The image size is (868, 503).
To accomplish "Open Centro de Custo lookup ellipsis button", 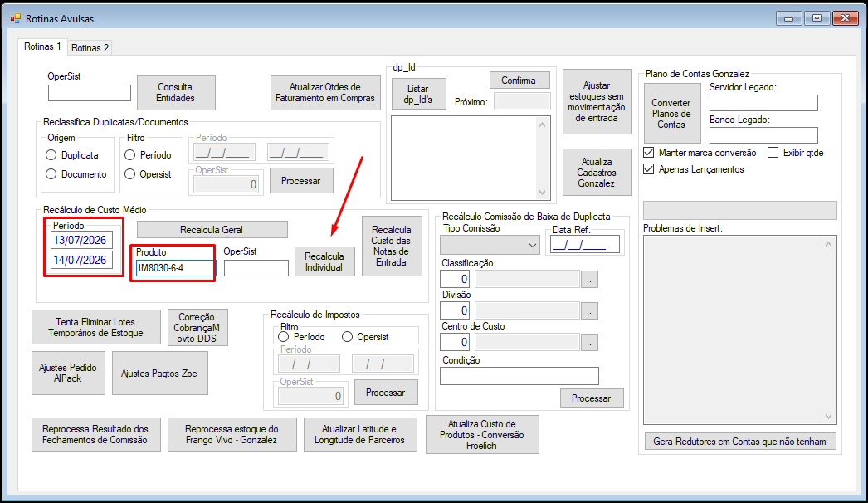I will coord(589,342).
